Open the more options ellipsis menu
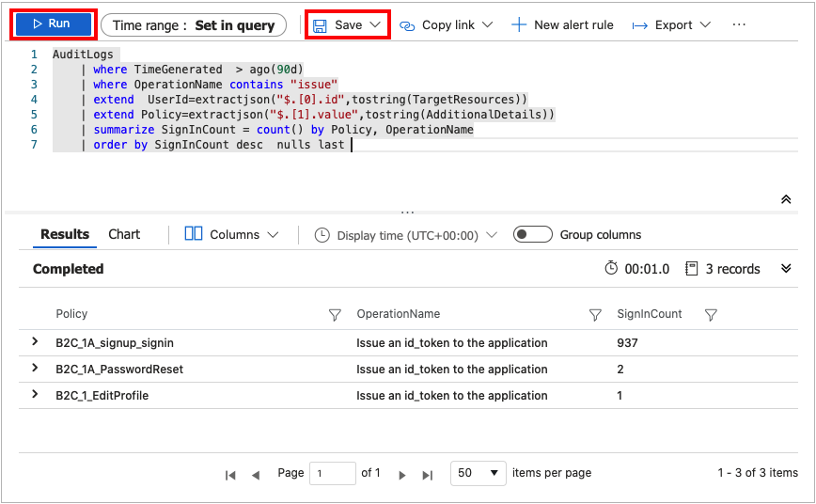The image size is (816, 504). pos(739,25)
